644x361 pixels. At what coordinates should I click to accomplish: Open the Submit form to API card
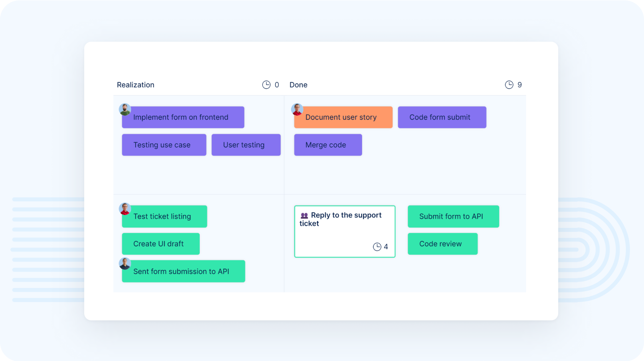click(x=453, y=217)
